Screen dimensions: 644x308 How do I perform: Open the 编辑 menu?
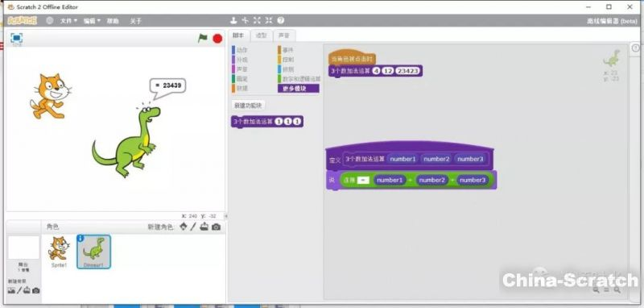(92, 21)
